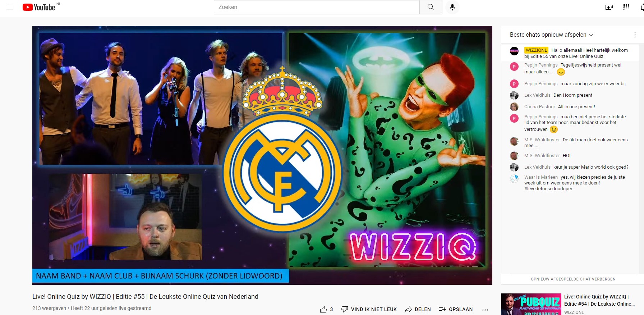Click Carina Pastoor's avatar in chat
The width and height of the screenshot is (644, 315).
pos(514,107)
